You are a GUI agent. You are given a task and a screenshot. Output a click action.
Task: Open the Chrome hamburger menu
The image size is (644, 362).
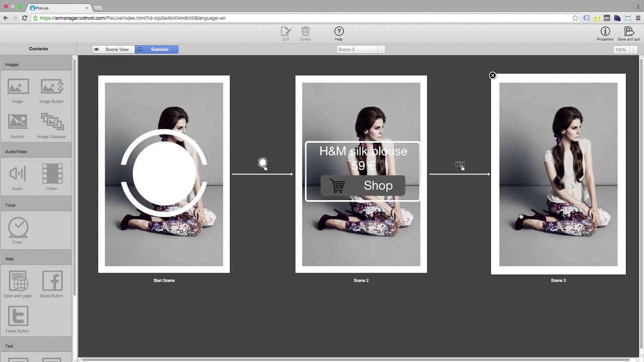(638, 18)
